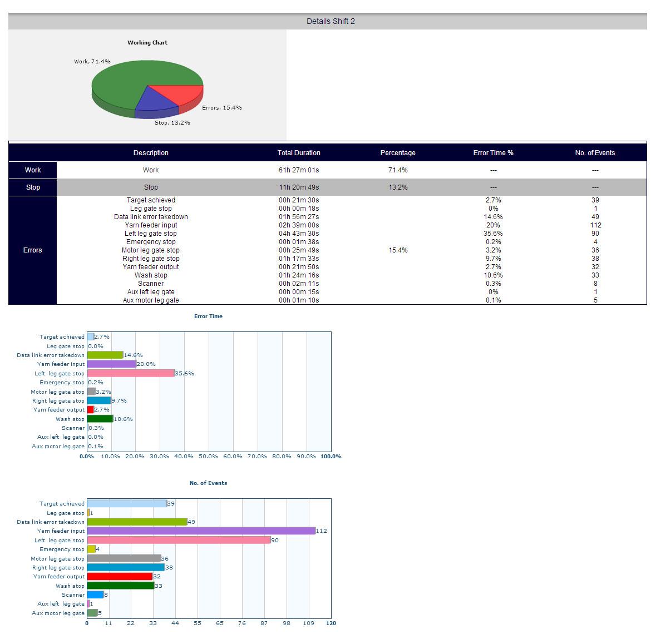Click the Error Time chart title

point(208,316)
